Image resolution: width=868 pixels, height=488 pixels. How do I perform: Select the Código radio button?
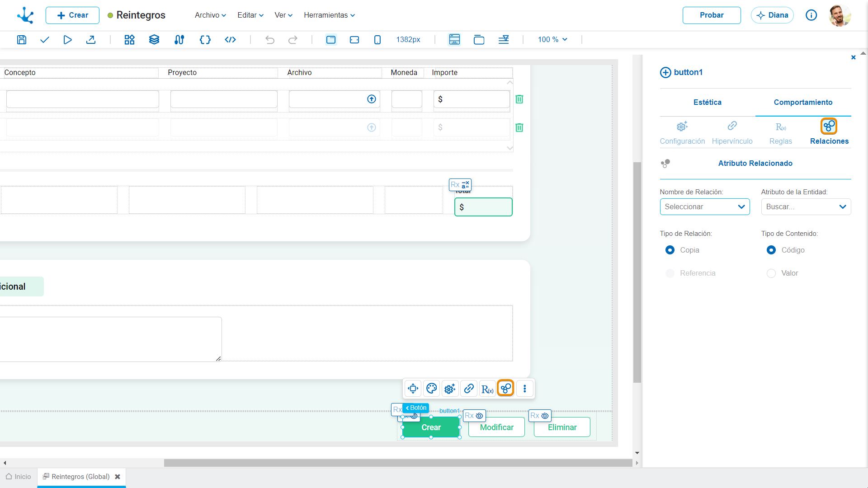click(771, 250)
